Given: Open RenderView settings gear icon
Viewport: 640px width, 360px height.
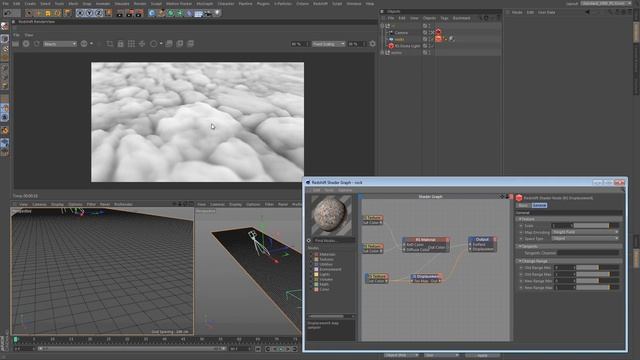Looking at the screenshot, I should (372, 44).
